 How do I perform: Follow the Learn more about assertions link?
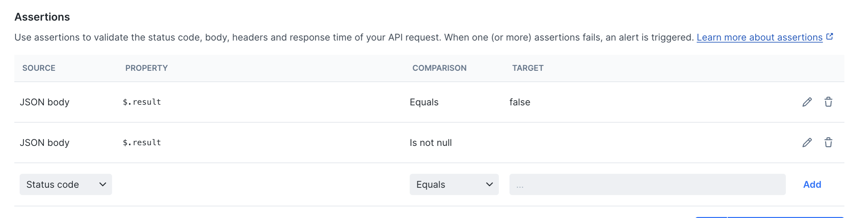(x=759, y=37)
